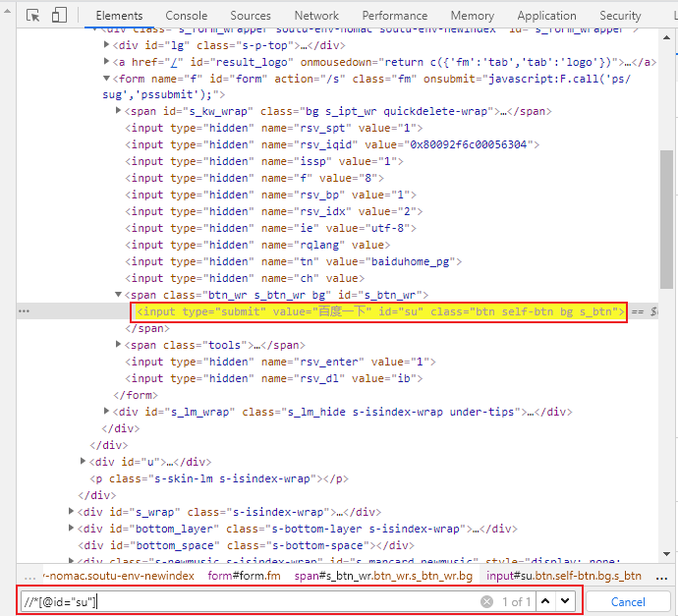Select hidden input name="rsv_spt" row
This screenshot has width=678, height=616.
pyautogui.click(x=274, y=129)
